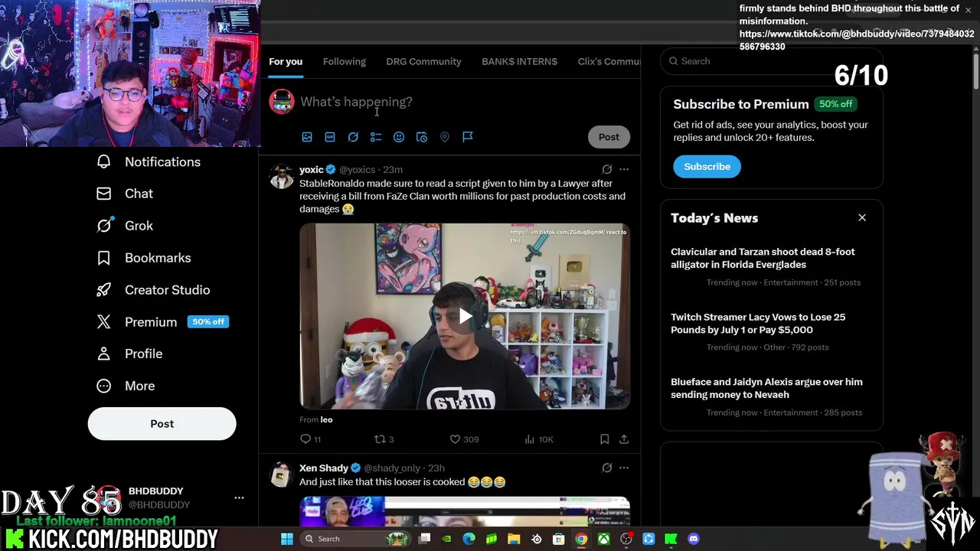Click the composer Post button

[609, 137]
